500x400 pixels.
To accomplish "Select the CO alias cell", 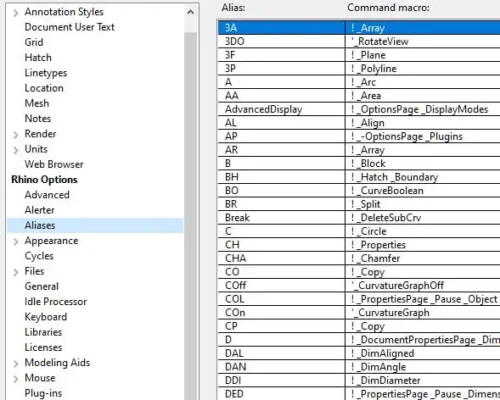I will (x=282, y=272).
